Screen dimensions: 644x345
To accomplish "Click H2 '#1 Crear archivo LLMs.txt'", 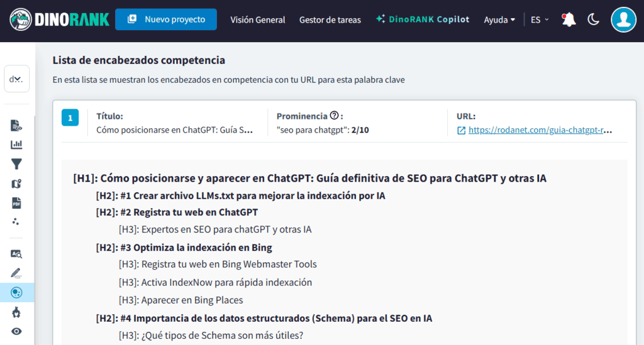I will coord(241,195).
